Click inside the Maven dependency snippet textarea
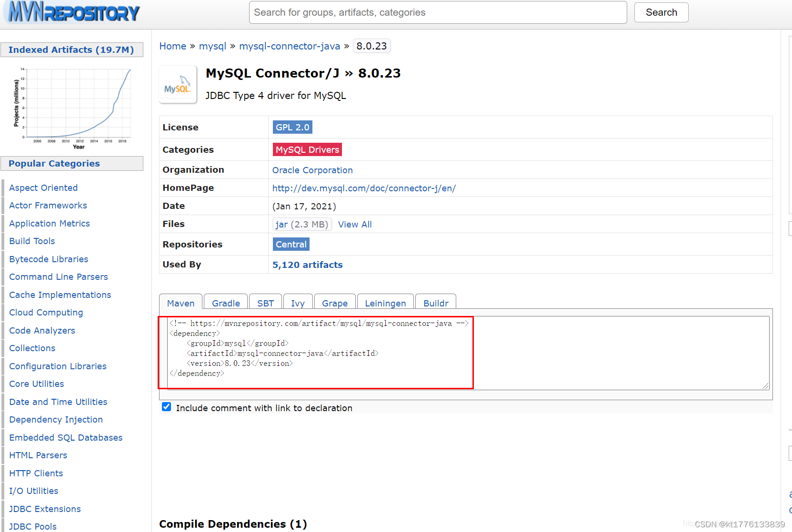Image resolution: width=792 pixels, height=532 pixels. (x=468, y=353)
